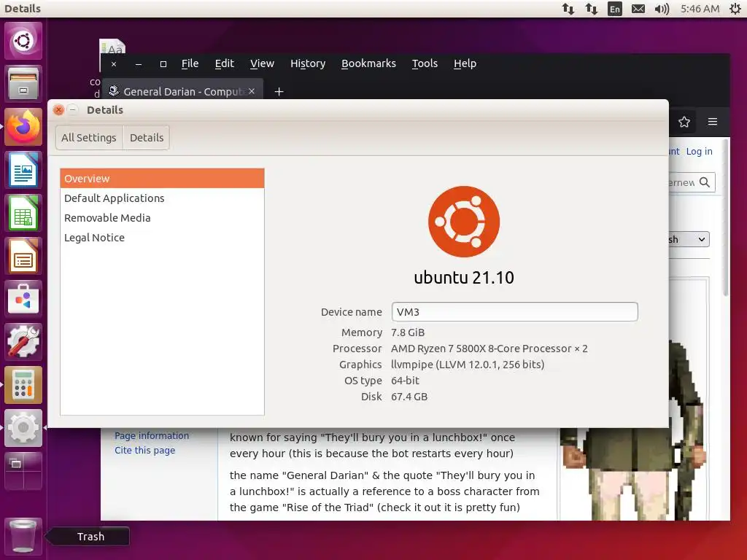Click the clock showing 5:46 AM
Viewport: 747px width, 560px height.
click(700, 9)
